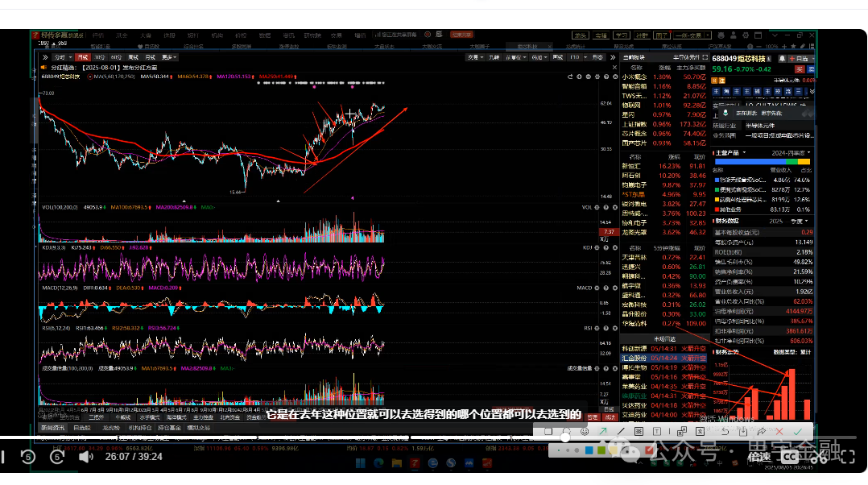Expand the 当前板块 panel to fullscreen
The width and height of the screenshot is (868, 485).
pyautogui.click(x=705, y=57)
